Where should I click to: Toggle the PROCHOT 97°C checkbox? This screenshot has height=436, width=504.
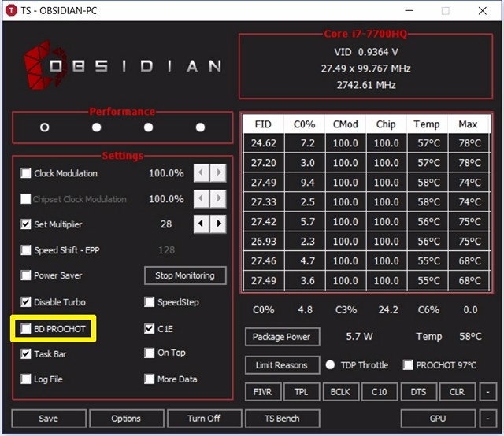pos(408,365)
